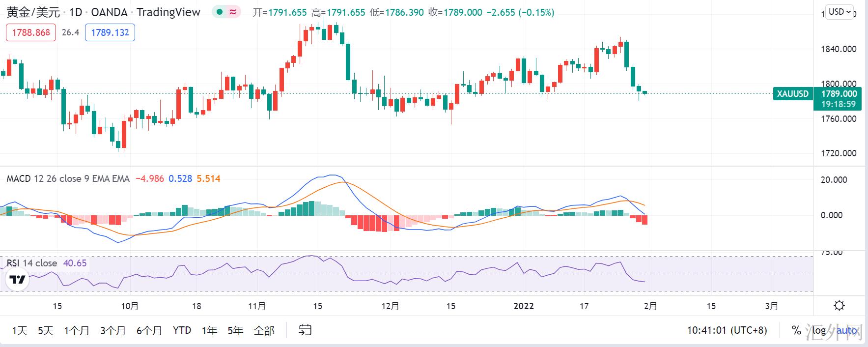Screen dimensions: 868x347
Task: Expand the MACD indicator legend
Action: point(68,178)
